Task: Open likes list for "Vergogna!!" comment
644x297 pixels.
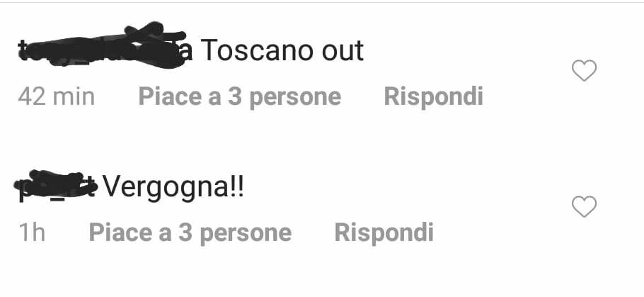Action: pyautogui.click(x=190, y=233)
